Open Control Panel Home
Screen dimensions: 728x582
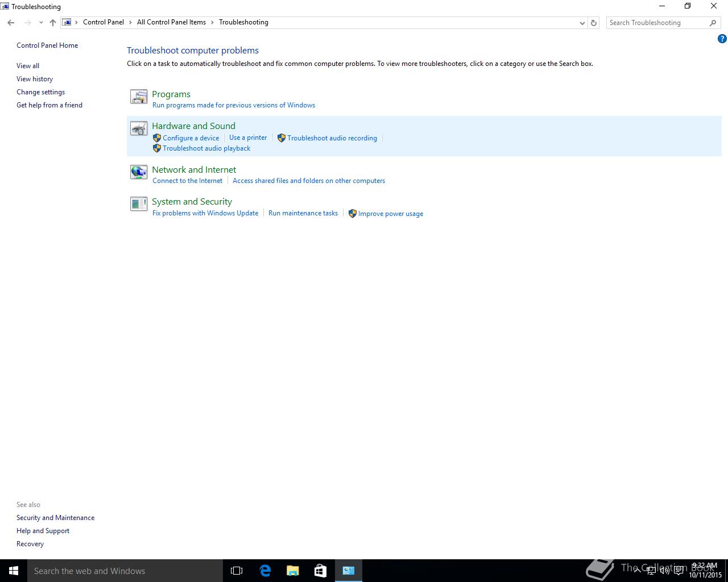tap(47, 45)
